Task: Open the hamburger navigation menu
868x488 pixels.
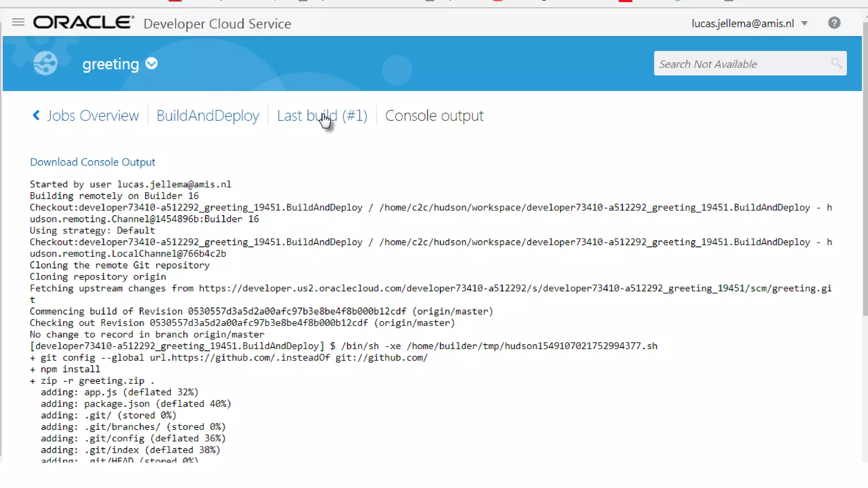Action: [x=18, y=22]
